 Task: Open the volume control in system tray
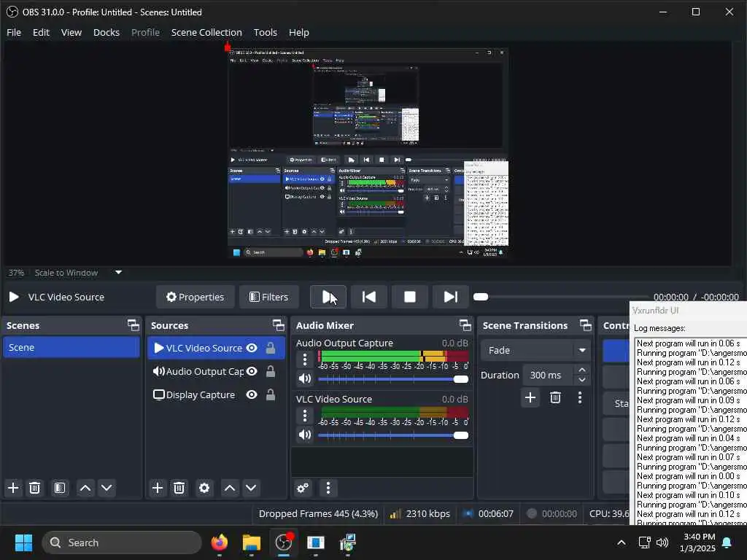coord(662,542)
